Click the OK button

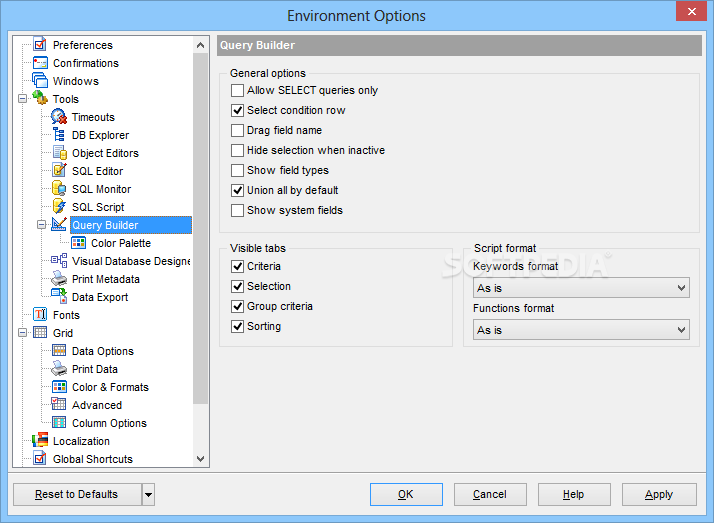click(x=406, y=494)
